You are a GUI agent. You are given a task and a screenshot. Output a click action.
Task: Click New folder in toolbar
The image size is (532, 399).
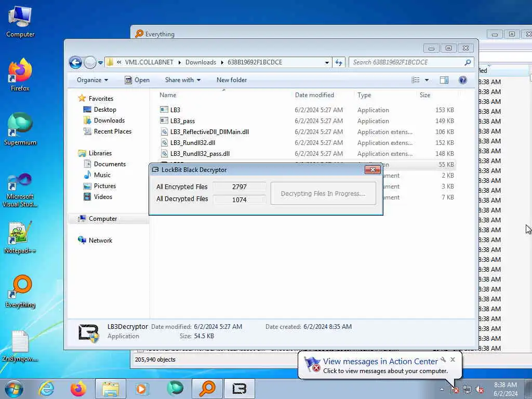tap(232, 80)
